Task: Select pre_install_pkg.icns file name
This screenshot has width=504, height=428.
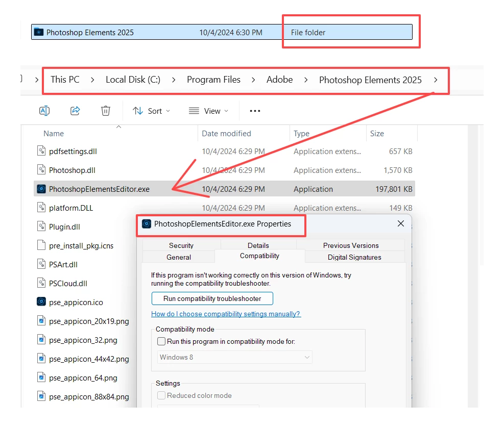Action: point(81,245)
